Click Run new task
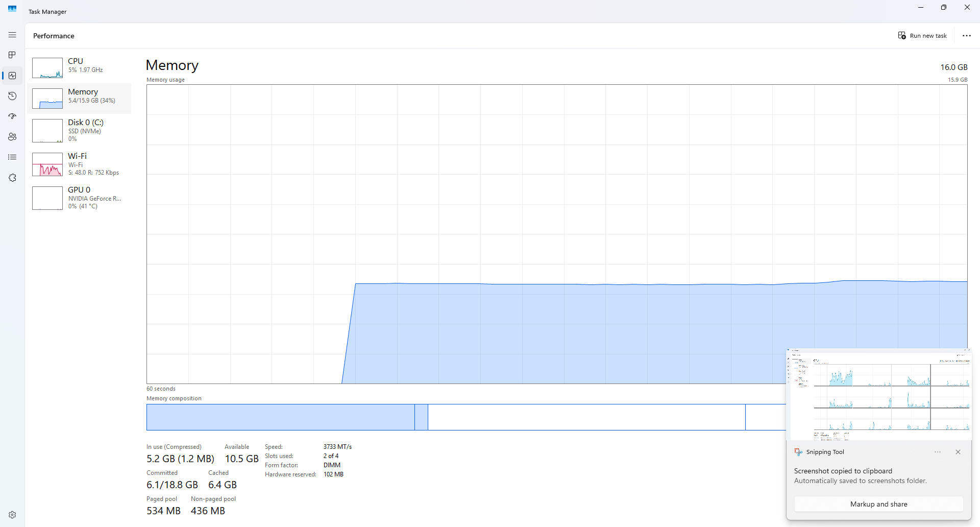Image resolution: width=980 pixels, height=527 pixels. coord(923,36)
